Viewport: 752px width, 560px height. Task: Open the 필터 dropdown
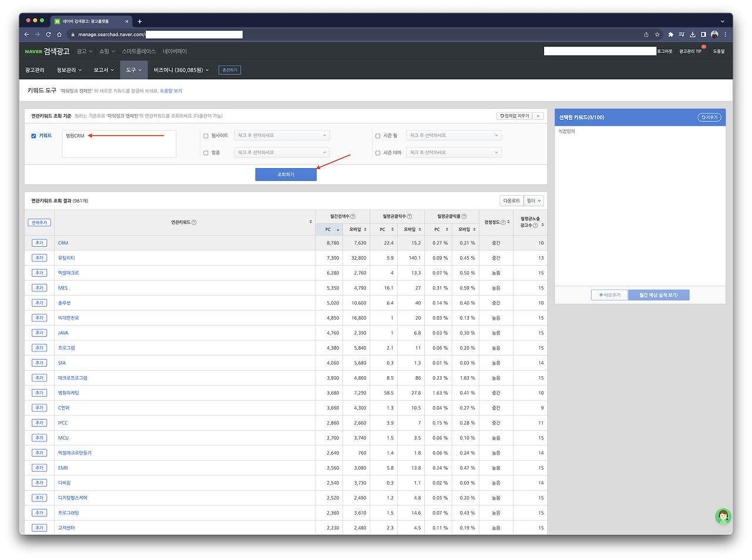click(x=533, y=201)
